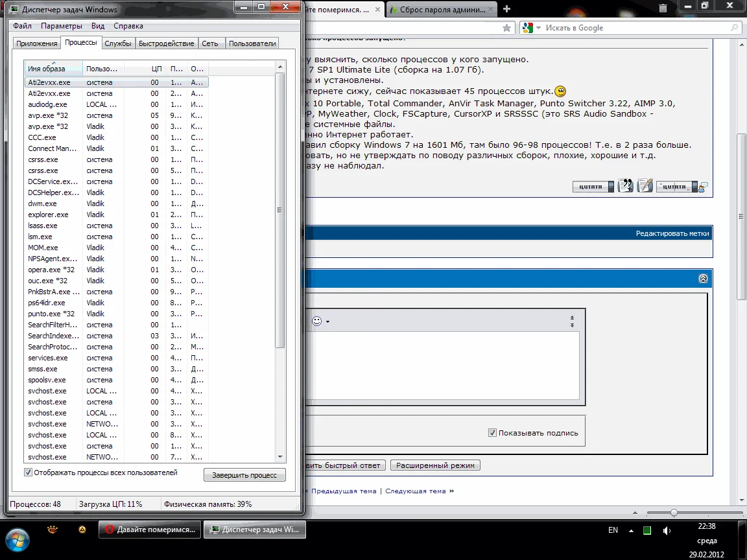Screen dimensions: 747x560
Task: Switch to the 'Сброс пароля админи...' tab
Action: pyautogui.click(x=442, y=9)
